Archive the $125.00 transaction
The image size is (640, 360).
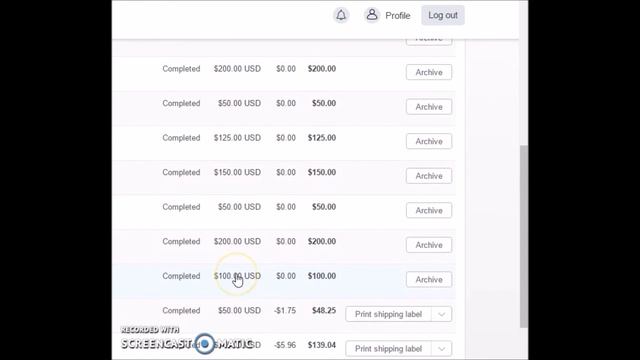[429, 141]
